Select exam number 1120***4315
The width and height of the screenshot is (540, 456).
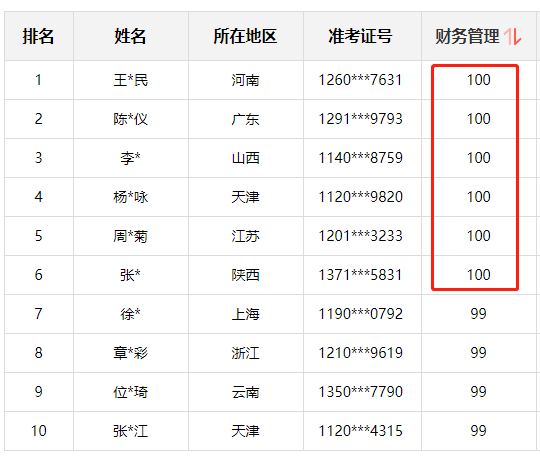click(361, 431)
